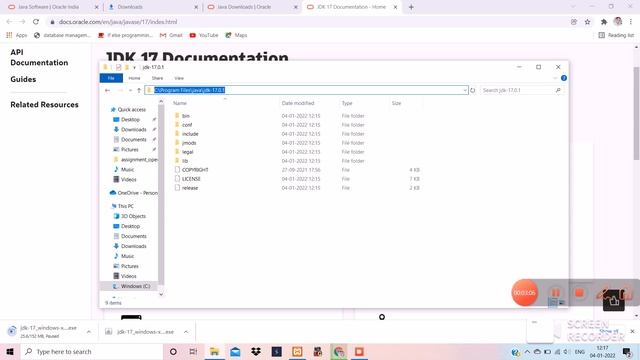Click the File tab in Explorer ribbon
640x360 pixels.
(111, 78)
